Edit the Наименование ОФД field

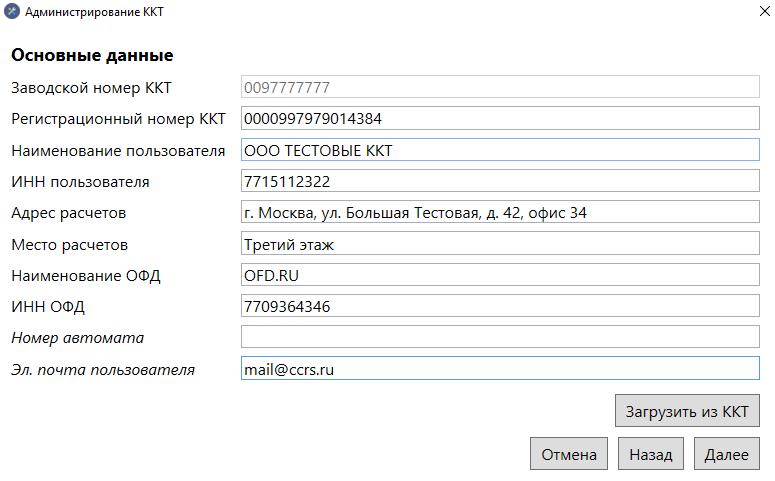pos(500,275)
